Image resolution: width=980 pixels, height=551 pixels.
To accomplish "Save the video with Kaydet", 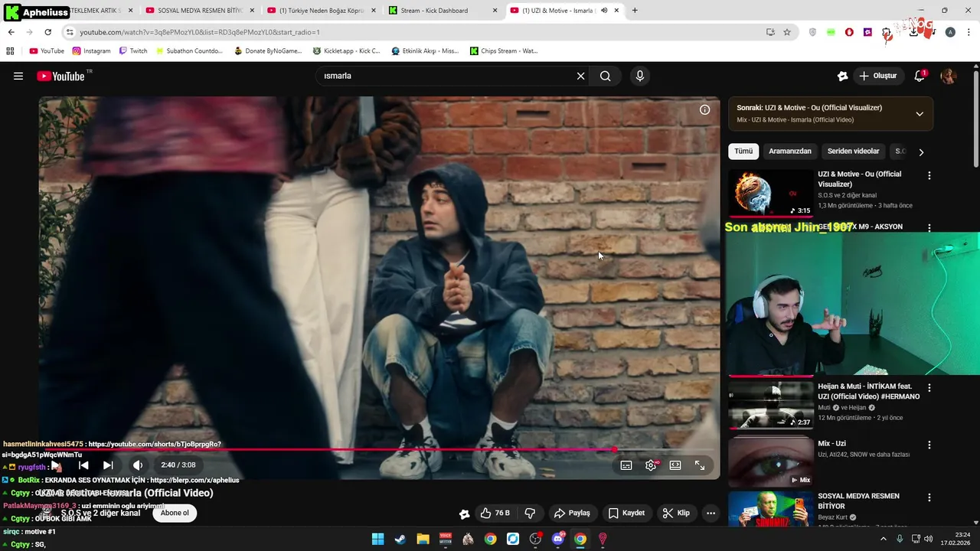I will click(626, 513).
